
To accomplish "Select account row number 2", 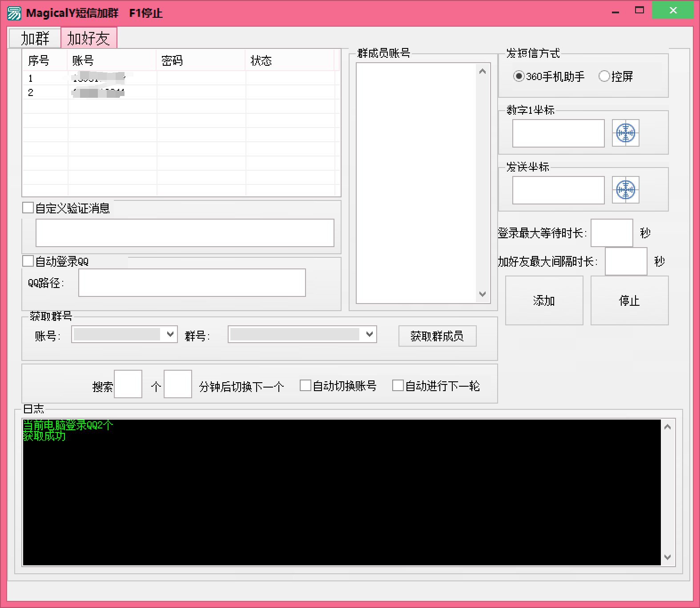I will point(181,92).
